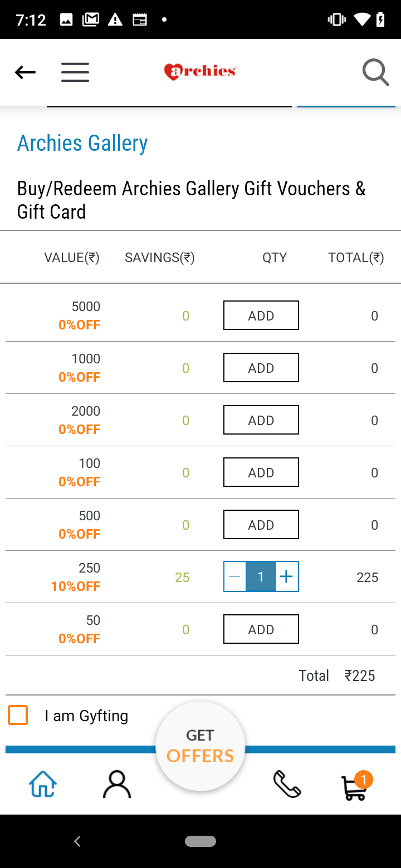Click the Archies logo

tap(200, 72)
